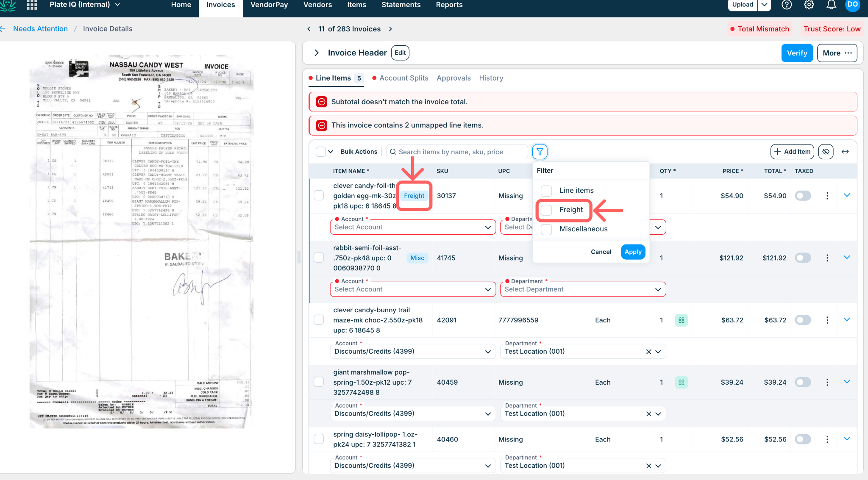Open options menu for SKU 42091 row

click(827, 320)
